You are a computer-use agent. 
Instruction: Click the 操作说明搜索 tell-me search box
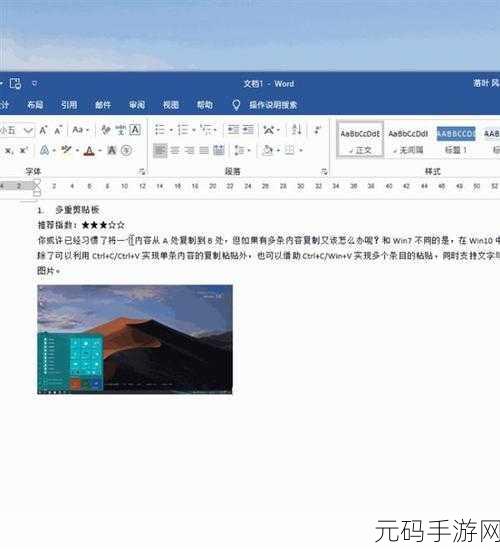(273, 105)
